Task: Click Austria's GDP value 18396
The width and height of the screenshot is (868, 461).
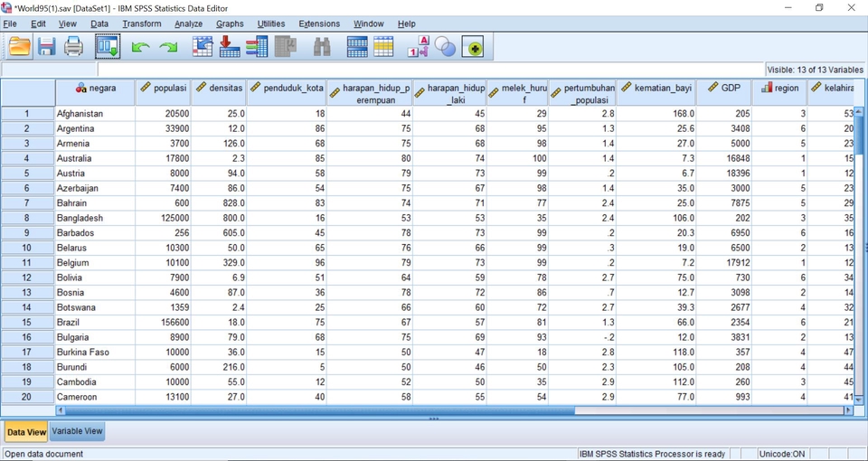Action: 724,174
